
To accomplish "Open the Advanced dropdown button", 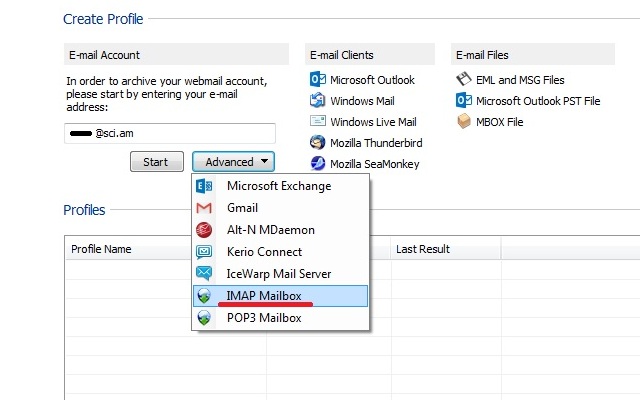I will (233, 162).
